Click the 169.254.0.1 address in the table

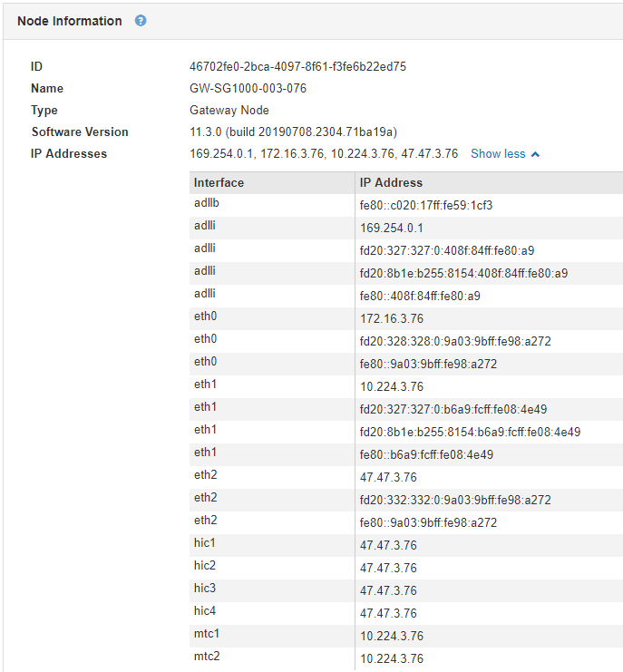(392, 228)
